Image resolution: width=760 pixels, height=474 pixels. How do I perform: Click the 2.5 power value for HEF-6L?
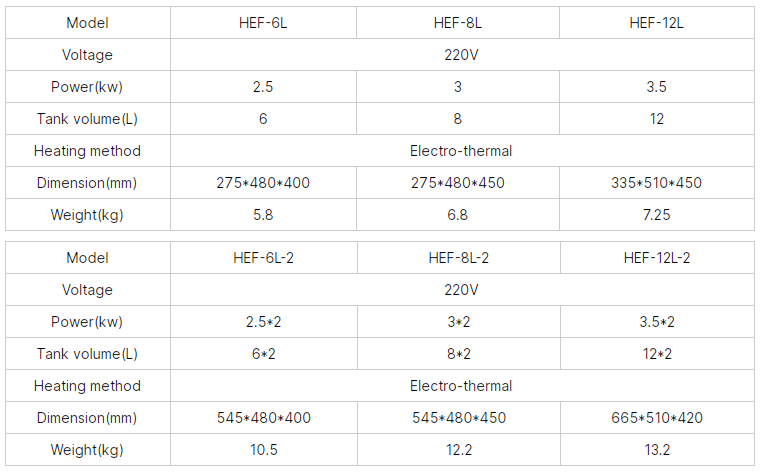[263, 87]
